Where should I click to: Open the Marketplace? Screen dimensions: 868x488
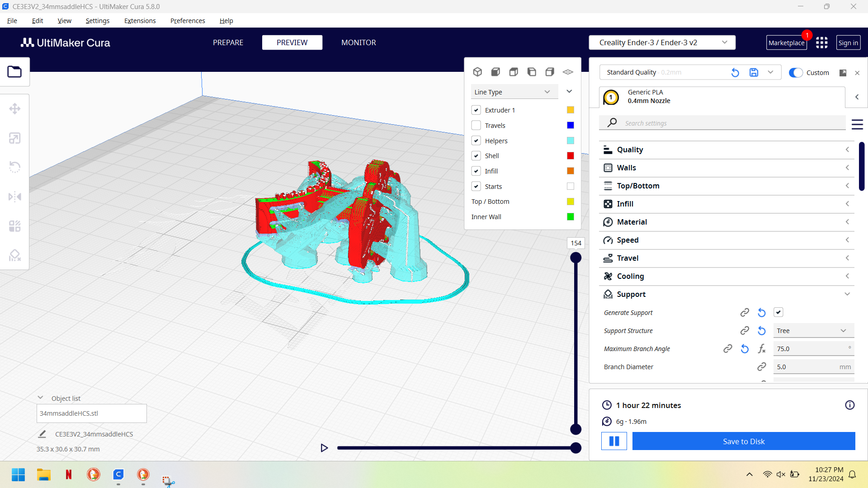click(x=786, y=43)
